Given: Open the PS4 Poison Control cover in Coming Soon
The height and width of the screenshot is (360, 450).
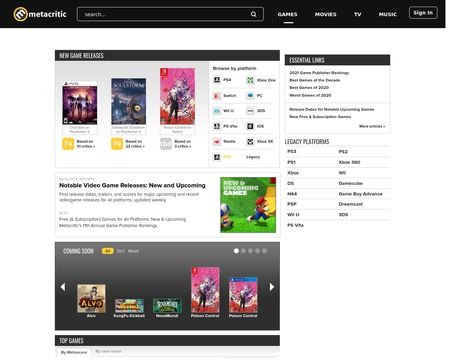Looking at the screenshot, I should pos(243,295).
